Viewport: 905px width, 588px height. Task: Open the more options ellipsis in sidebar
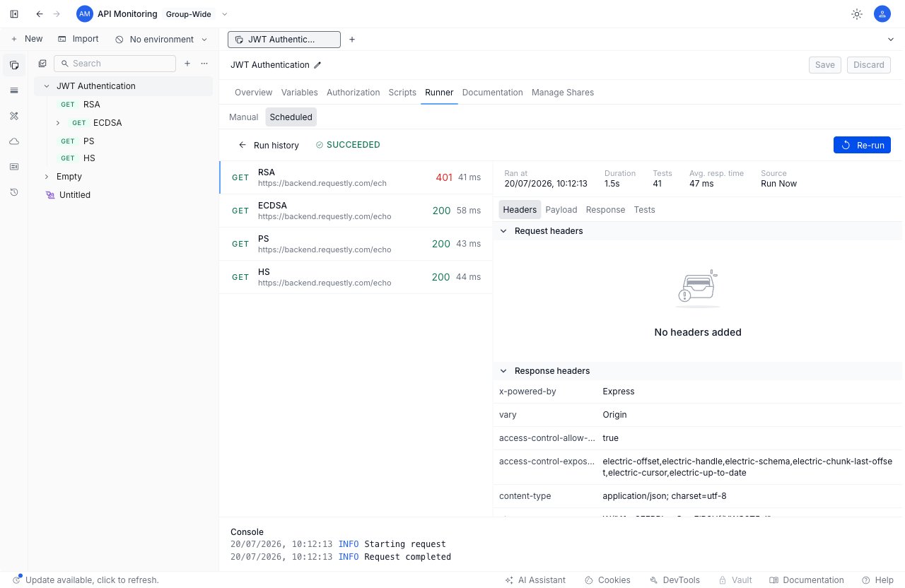click(x=204, y=64)
